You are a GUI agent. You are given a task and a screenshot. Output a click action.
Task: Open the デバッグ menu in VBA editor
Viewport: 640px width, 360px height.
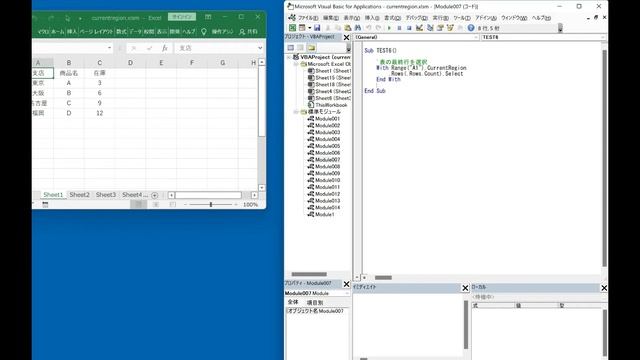pyautogui.click(x=416, y=18)
